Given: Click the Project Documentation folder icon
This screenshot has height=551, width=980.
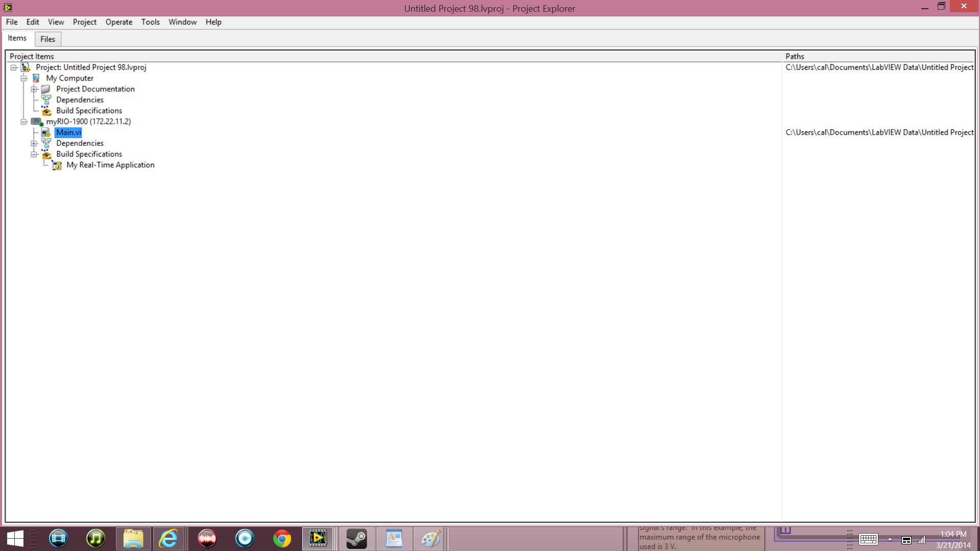Looking at the screenshot, I should point(46,89).
